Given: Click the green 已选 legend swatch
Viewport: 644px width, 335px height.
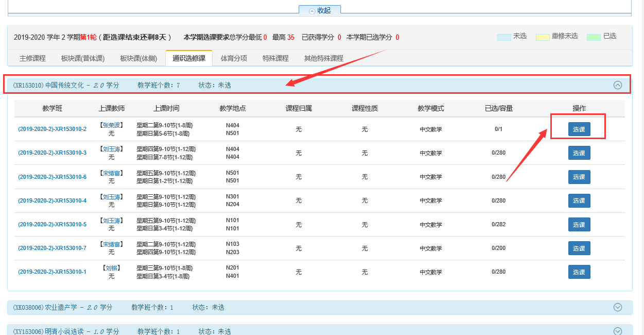Looking at the screenshot, I should 594,37.
